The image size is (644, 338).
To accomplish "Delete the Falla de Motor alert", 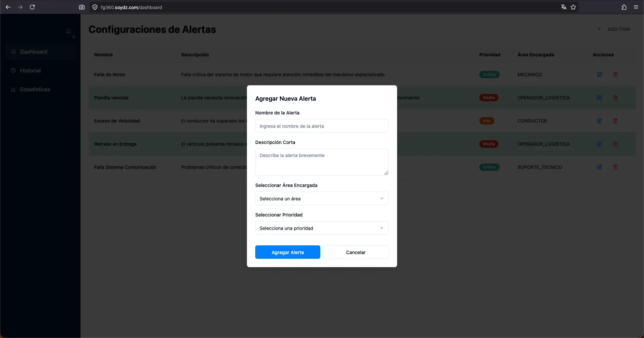I will [615, 75].
